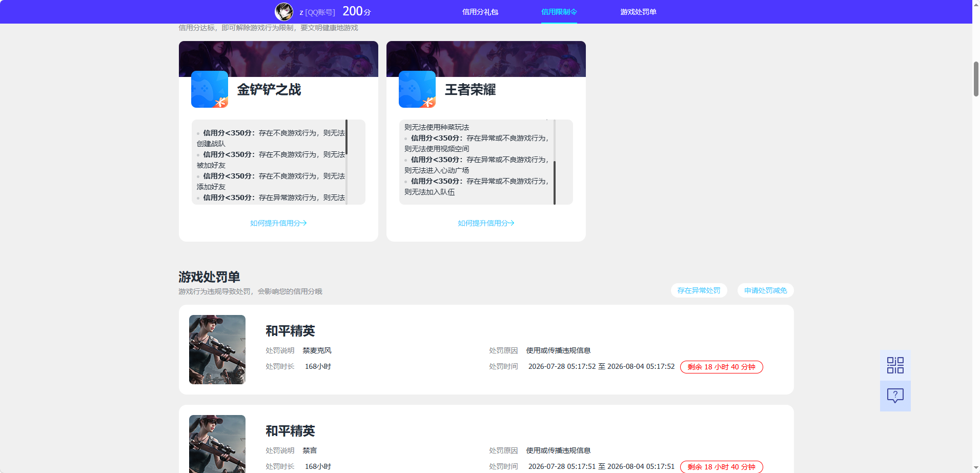
Task: Click 禁言 penalty description text
Action: click(x=310, y=450)
